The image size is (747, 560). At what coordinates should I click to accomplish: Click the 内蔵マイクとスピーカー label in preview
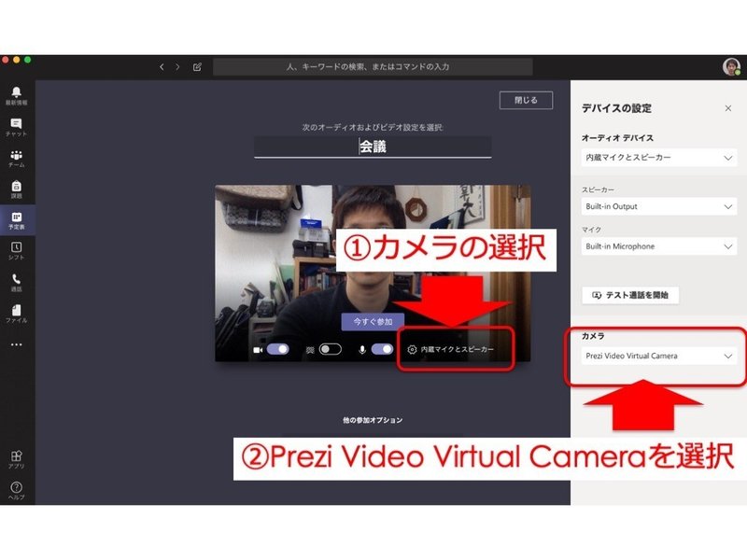[x=457, y=349]
